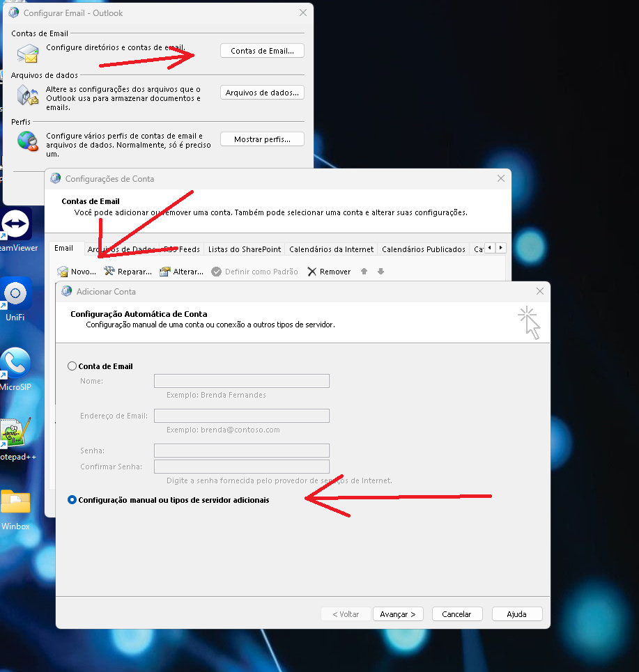This screenshot has height=672, width=639.
Task: Click the move account down arrow
Action: 380,272
